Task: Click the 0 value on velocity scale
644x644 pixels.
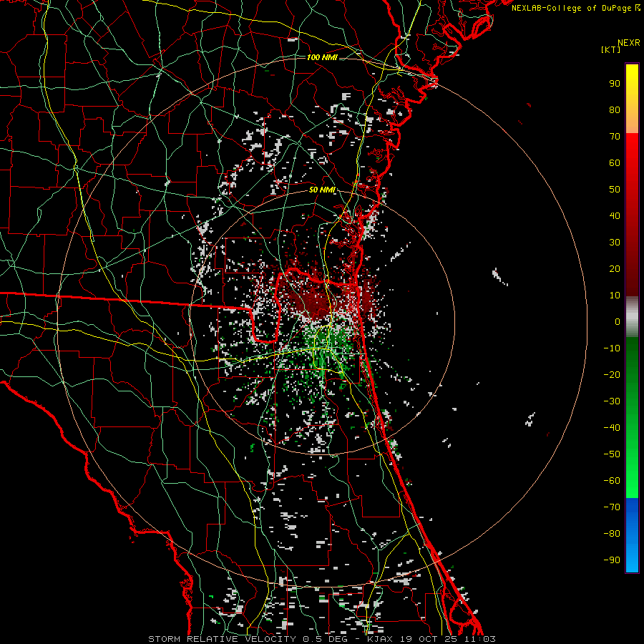Action: click(x=618, y=321)
